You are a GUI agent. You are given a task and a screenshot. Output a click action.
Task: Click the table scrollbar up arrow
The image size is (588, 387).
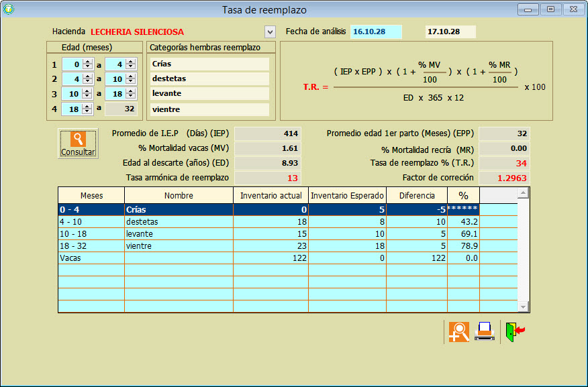coord(523,193)
